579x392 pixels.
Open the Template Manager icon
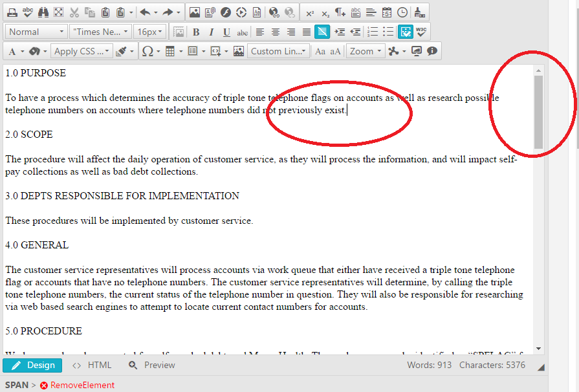coord(257,12)
